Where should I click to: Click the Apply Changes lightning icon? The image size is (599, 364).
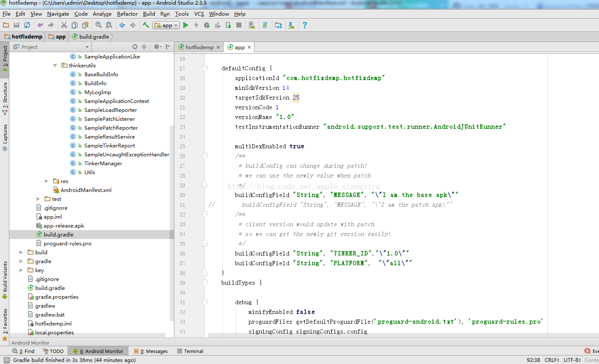(x=196, y=25)
